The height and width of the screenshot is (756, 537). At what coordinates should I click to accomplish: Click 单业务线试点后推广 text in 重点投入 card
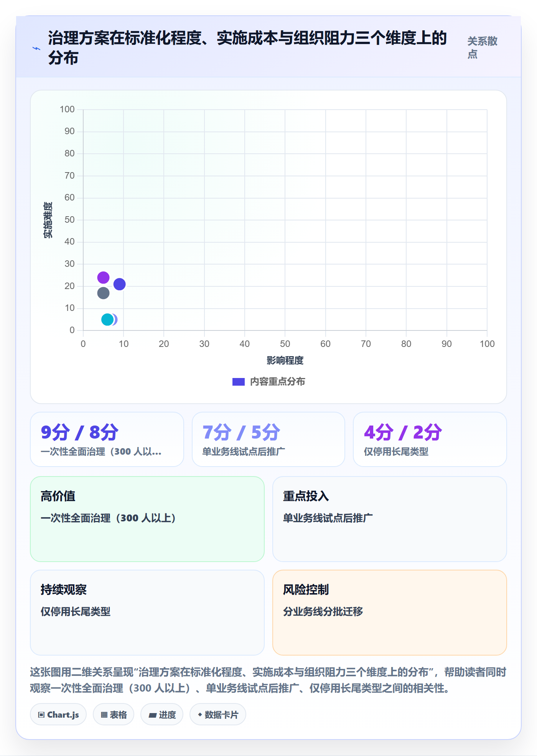(328, 518)
